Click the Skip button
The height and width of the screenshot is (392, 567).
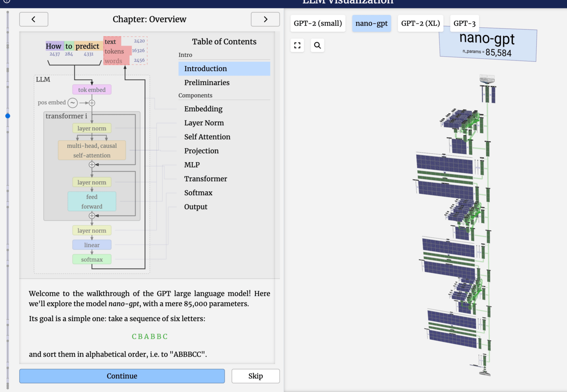click(x=255, y=376)
